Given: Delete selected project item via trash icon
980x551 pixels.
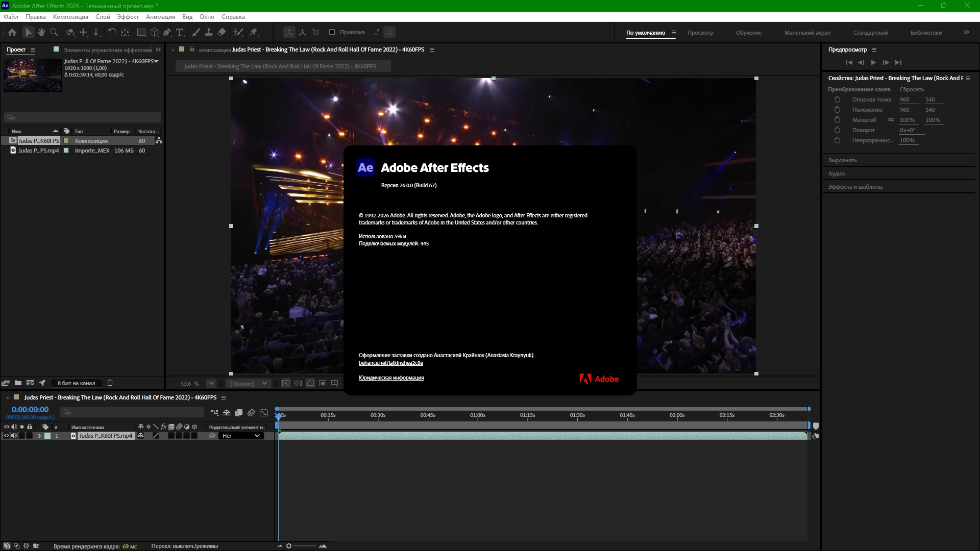Looking at the screenshot, I should pos(110,383).
